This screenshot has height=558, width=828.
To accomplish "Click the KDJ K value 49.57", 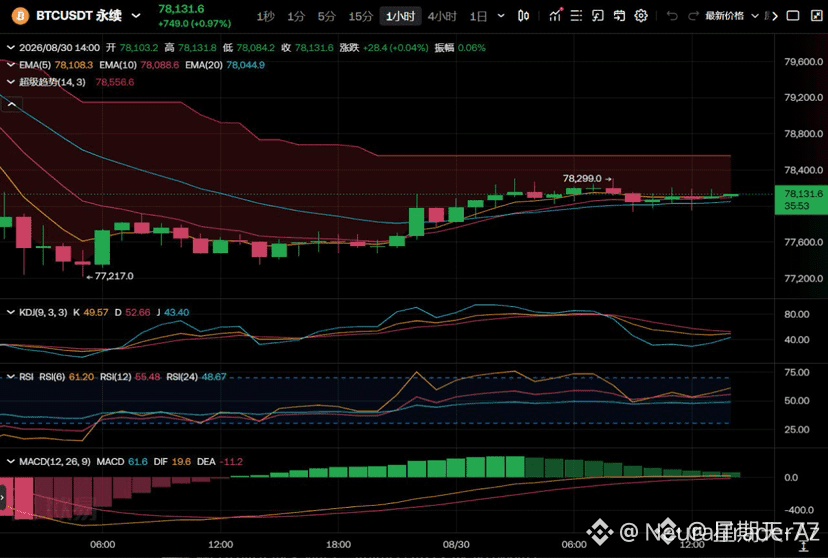I will pos(96,313).
